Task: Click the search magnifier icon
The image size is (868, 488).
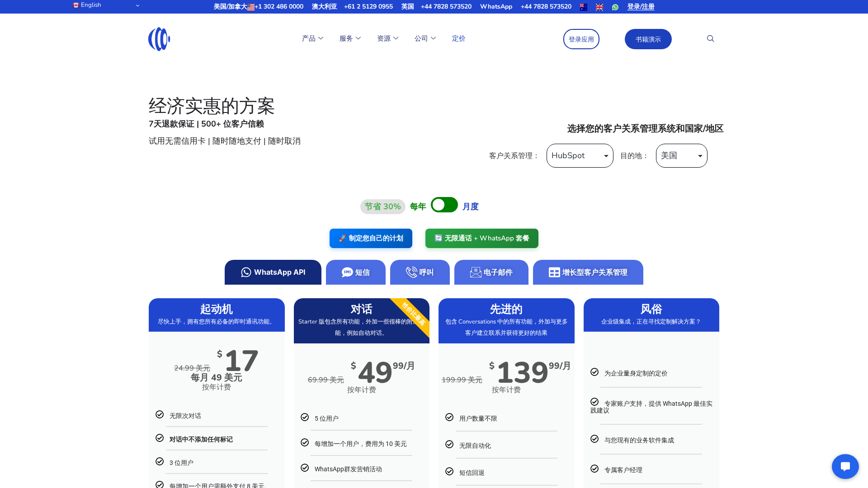Action: click(x=710, y=39)
